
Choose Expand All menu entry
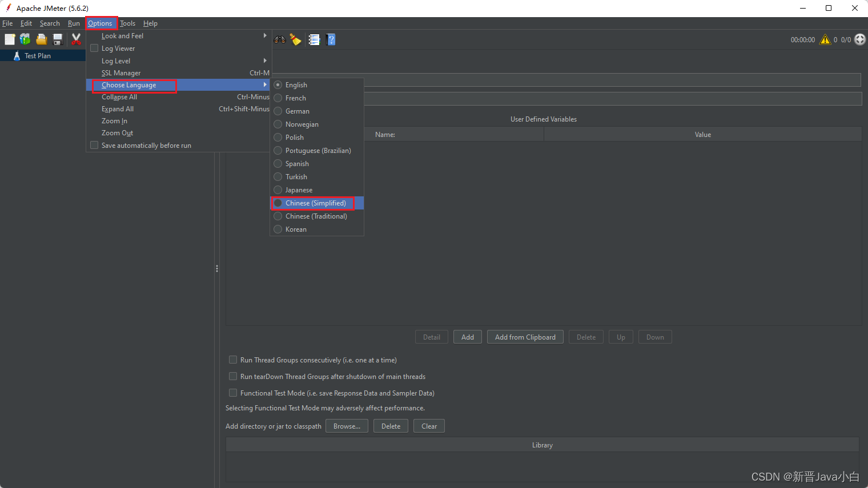(179, 109)
